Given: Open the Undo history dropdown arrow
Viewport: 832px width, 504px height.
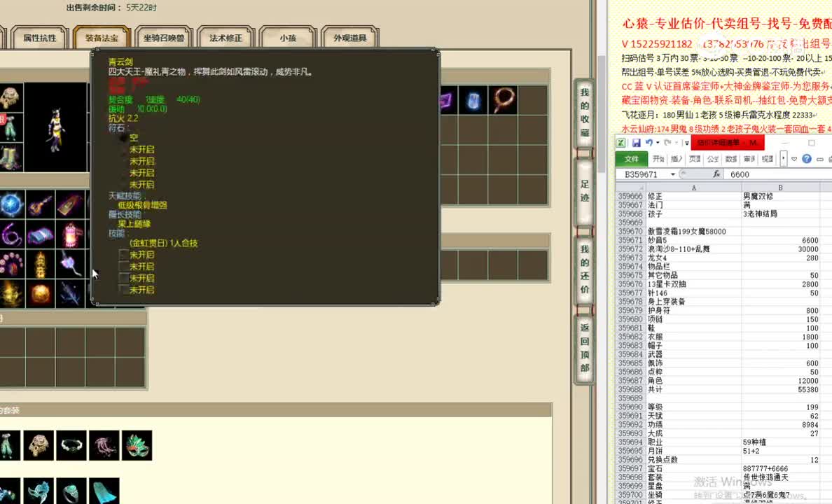Looking at the screenshot, I should (657, 142).
